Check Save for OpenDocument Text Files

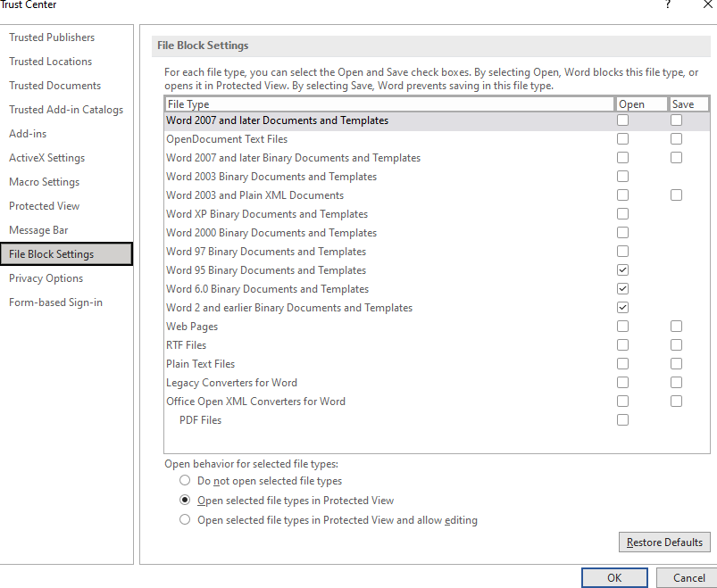(676, 139)
